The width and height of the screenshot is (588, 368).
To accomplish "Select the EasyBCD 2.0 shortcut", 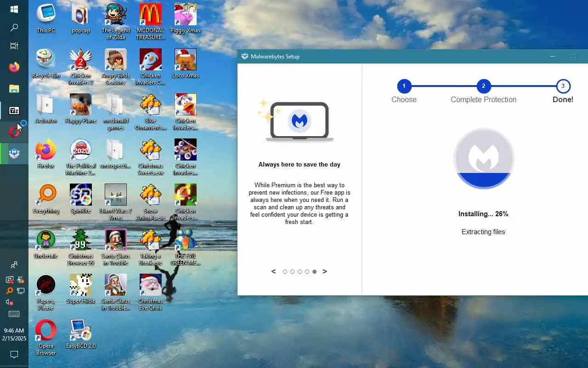I will click(x=81, y=334).
